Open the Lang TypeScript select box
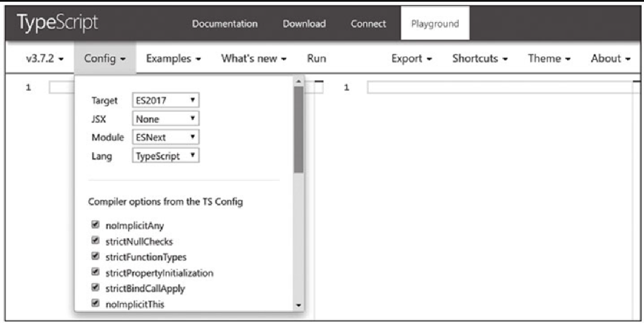This screenshot has height=323, width=644. pos(166,155)
